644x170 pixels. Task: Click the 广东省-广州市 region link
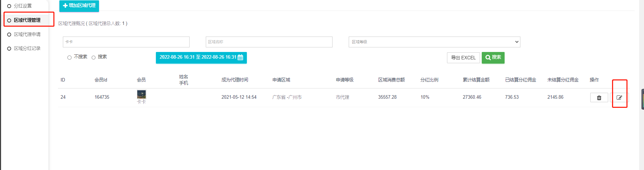pos(287,97)
